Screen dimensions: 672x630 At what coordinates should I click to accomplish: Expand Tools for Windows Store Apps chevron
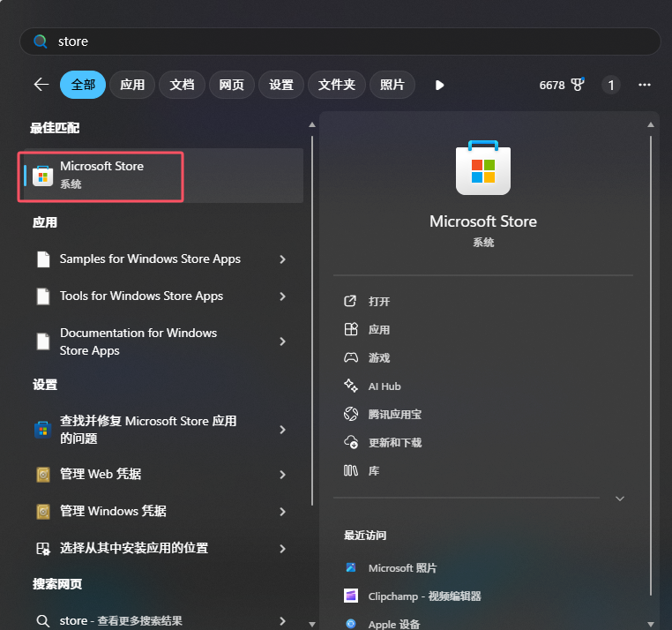tap(282, 296)
